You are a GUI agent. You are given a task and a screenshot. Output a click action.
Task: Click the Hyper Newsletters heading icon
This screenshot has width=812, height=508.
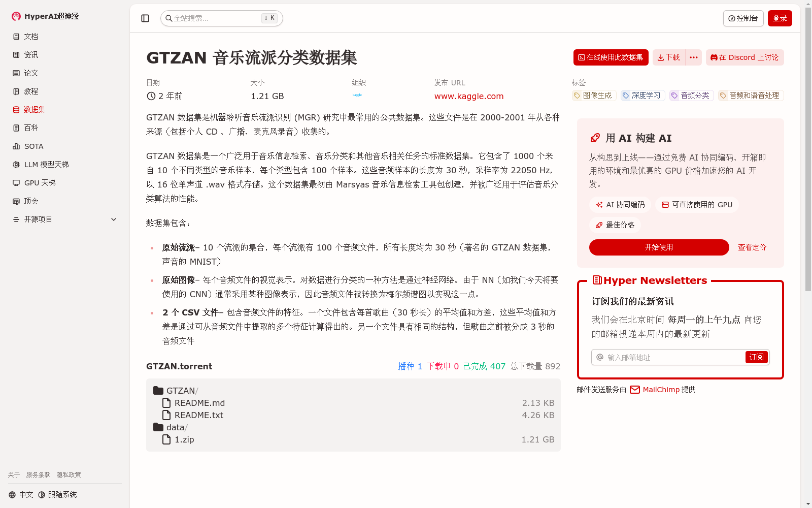(x=597, y=280)
